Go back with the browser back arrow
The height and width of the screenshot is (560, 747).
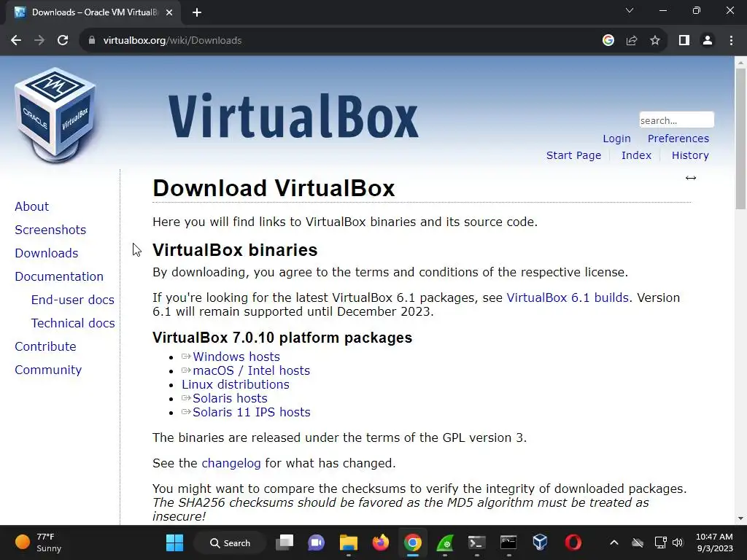tap(16, 41)
